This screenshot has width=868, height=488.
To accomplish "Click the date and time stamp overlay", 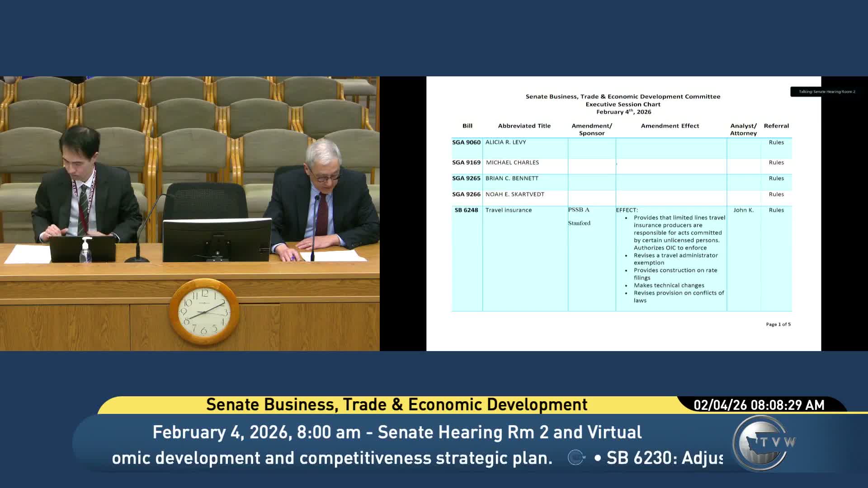I will pos(759,405).
